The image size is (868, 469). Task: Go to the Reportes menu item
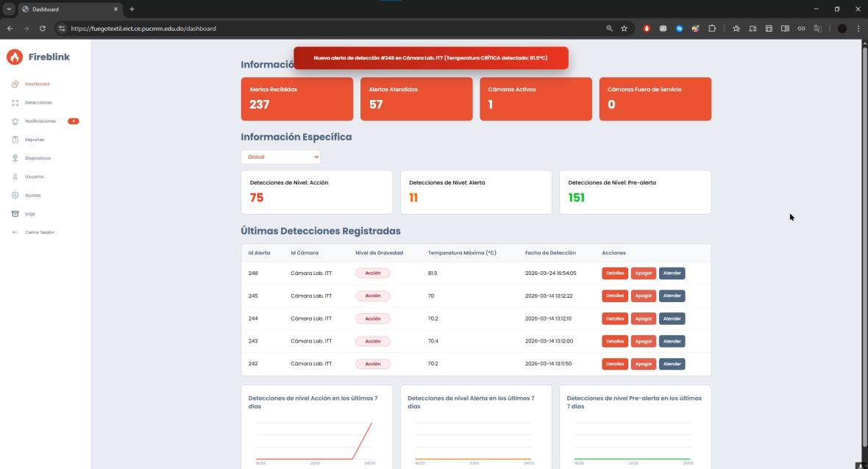click(35, 140)
